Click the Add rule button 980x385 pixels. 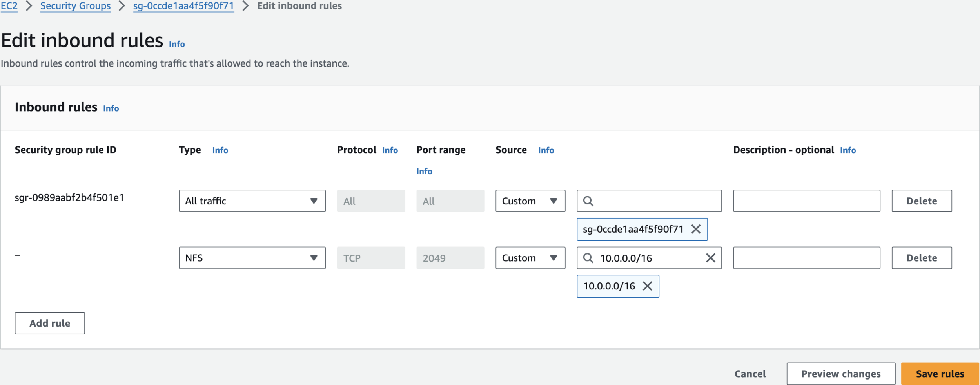(50, 323)
